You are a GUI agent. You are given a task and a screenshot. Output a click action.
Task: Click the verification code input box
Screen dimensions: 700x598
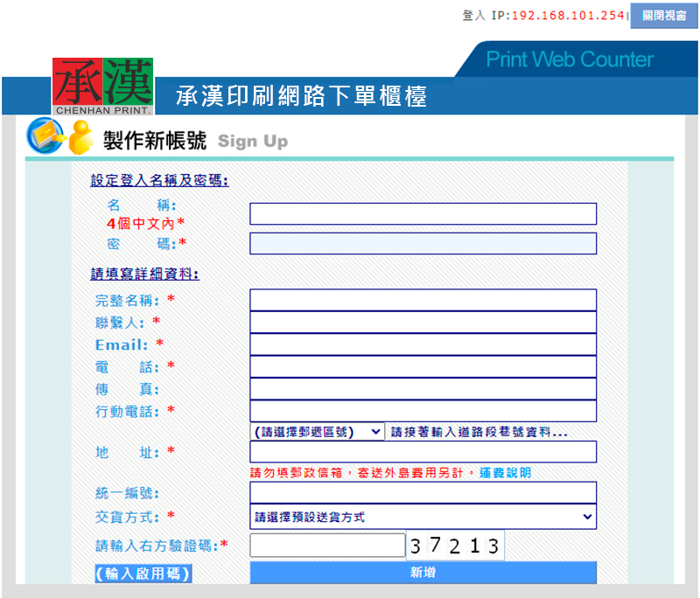pos(327,546)
